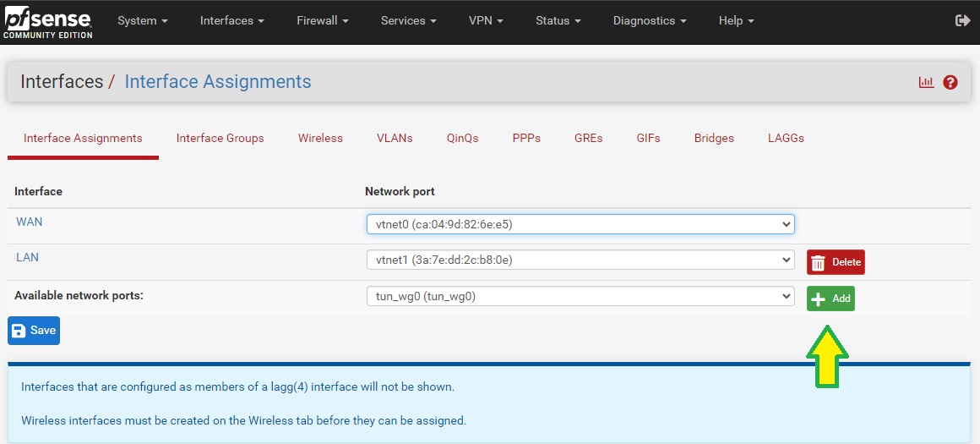Save the interface assignments
Image resolution: width=980 pixels, height=444 pixels.
click(x=34, y=331)
